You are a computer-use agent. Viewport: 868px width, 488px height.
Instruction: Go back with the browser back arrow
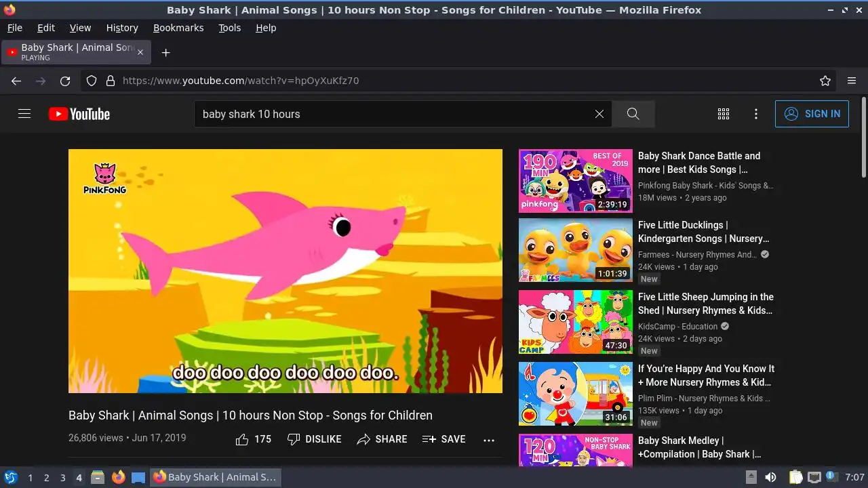(x=16, y=81)
